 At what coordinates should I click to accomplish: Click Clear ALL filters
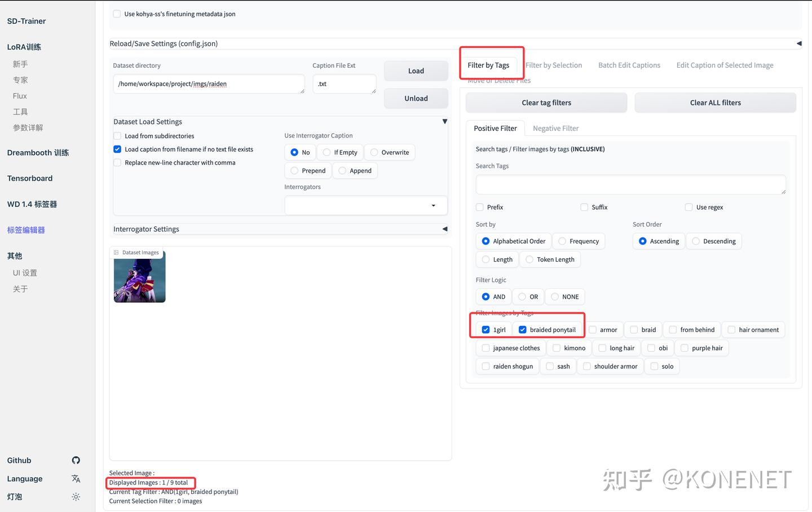[715, 102]
